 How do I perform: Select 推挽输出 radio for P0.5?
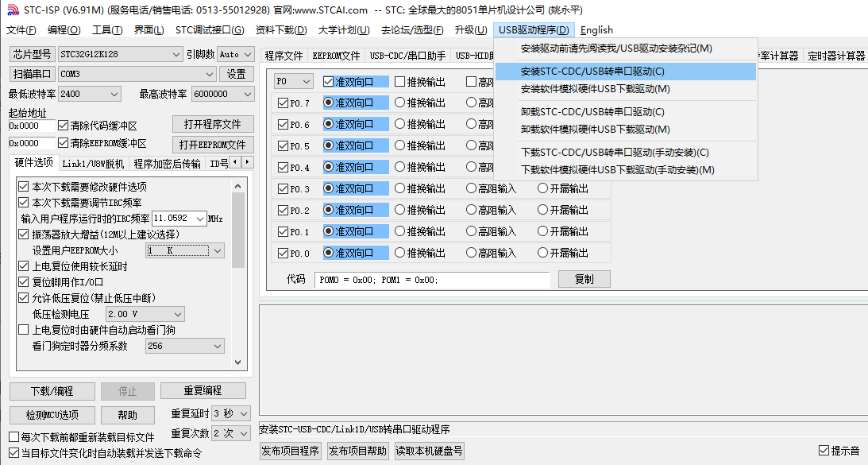tap(399, 145)
